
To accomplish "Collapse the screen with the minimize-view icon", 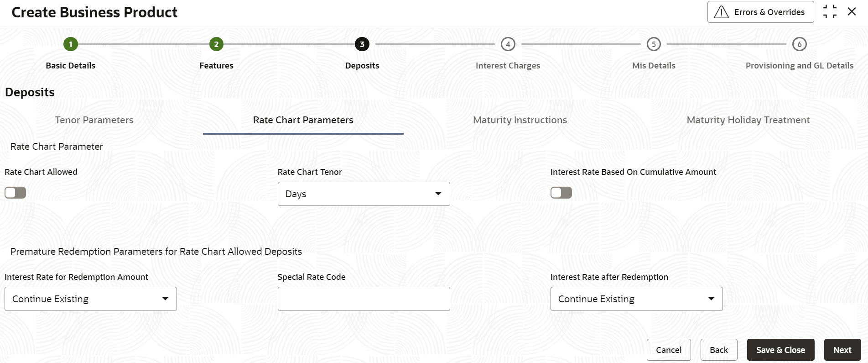I will 830,12.
